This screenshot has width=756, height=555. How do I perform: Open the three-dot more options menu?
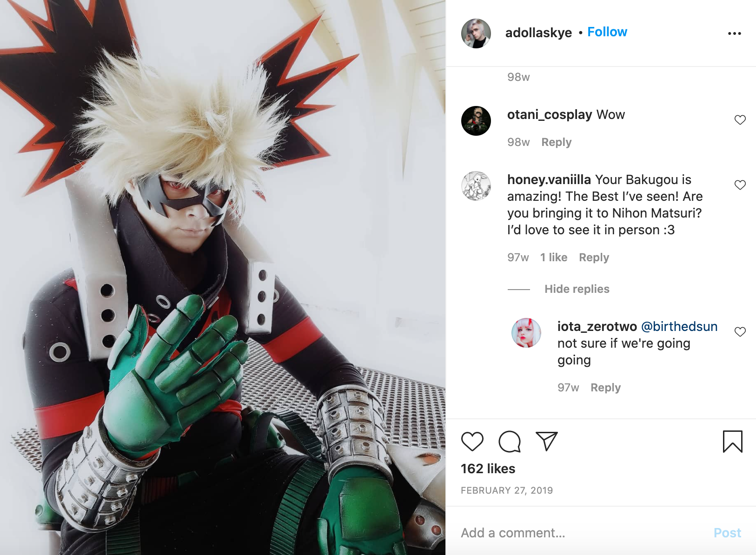click(735, 33)
